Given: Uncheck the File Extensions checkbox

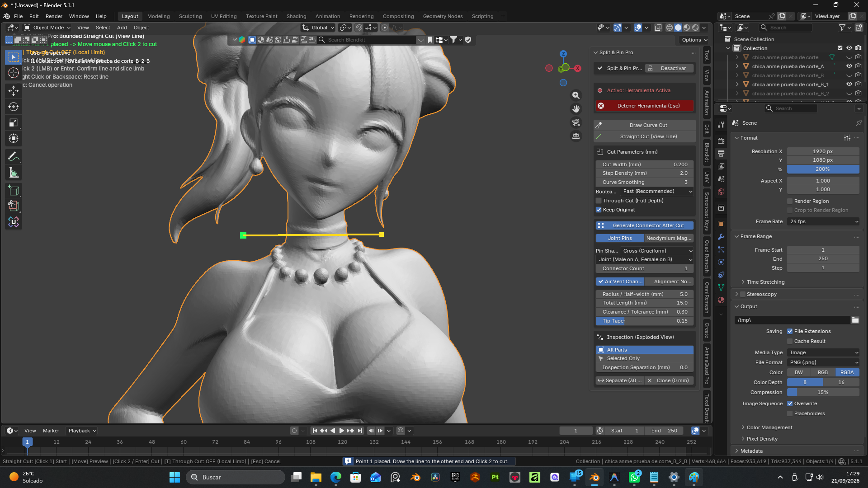Looking at the screenshot, I should pos(790,331).
